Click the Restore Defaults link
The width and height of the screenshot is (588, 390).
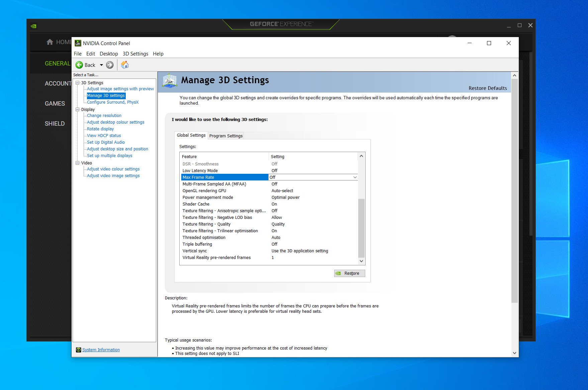487,88
